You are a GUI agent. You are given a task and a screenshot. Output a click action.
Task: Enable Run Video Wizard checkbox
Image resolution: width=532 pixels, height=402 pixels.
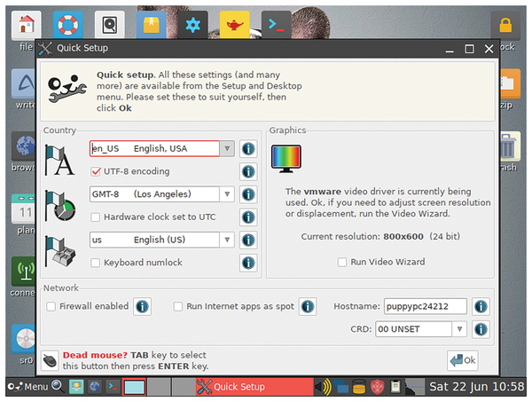[342, 262]
